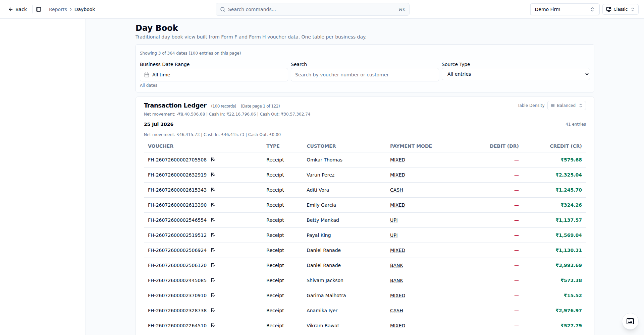Click form icon next to voucher FH-26072600002519512
This screenshot has width=644, height=335.
tap(213, 235)
